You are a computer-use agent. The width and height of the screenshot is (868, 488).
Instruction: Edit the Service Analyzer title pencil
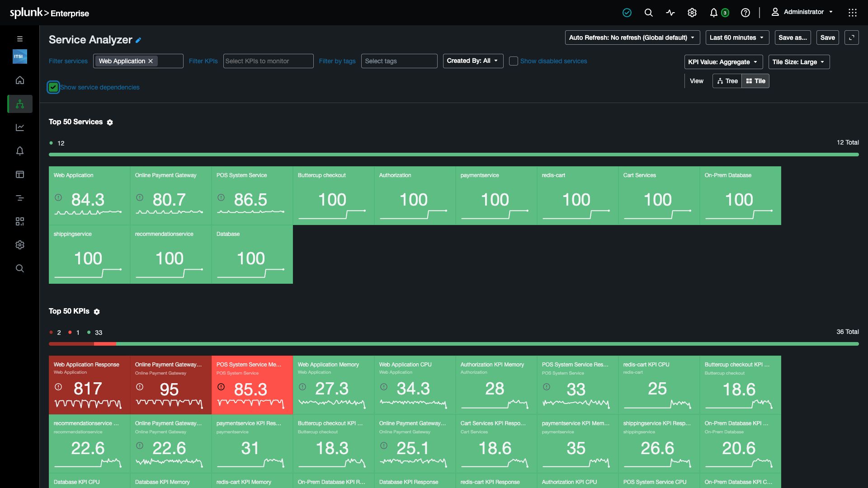pos(138,40)
